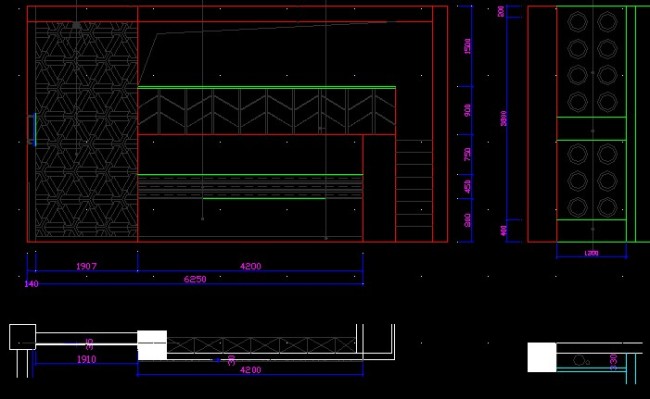Click the staircase steps in elevation

click(414, 190)
